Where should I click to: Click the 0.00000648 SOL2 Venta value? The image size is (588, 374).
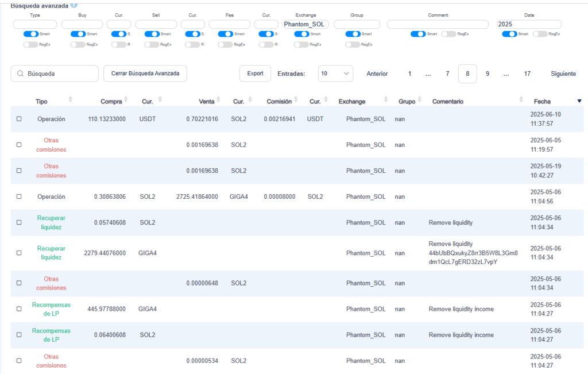[202, 283]
